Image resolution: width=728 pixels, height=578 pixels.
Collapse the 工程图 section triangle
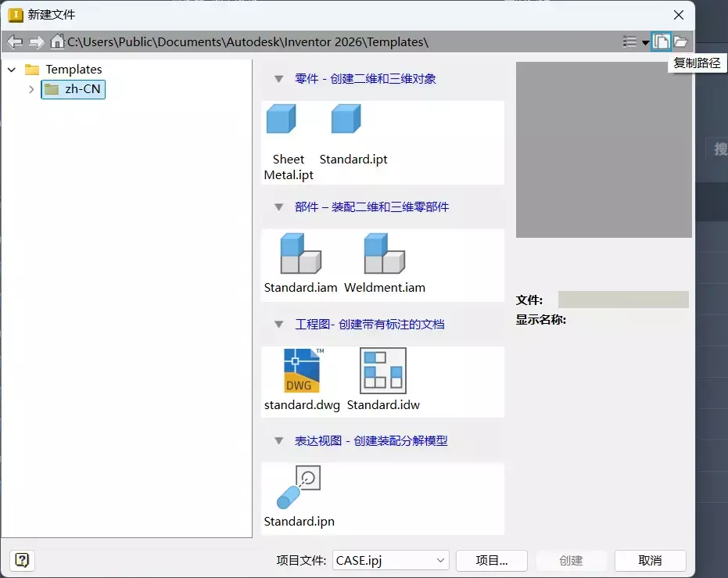[x=278, y=325]
